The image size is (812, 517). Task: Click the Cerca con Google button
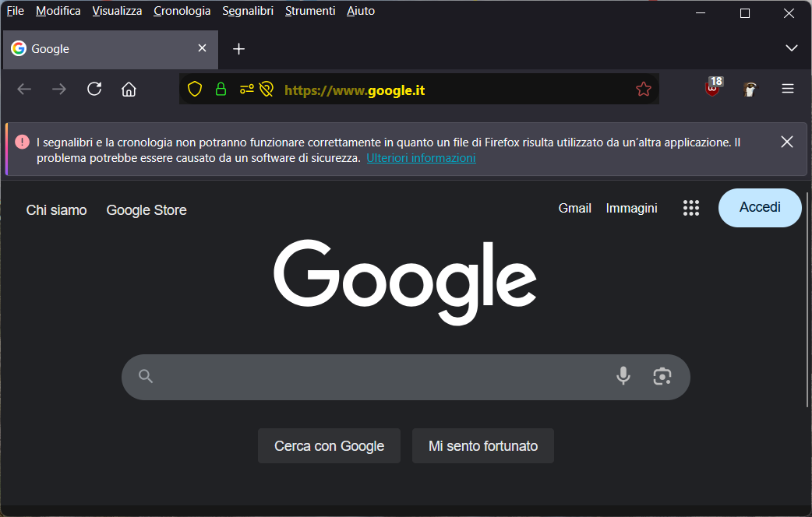pyautogui.click(x=330, y=445)
